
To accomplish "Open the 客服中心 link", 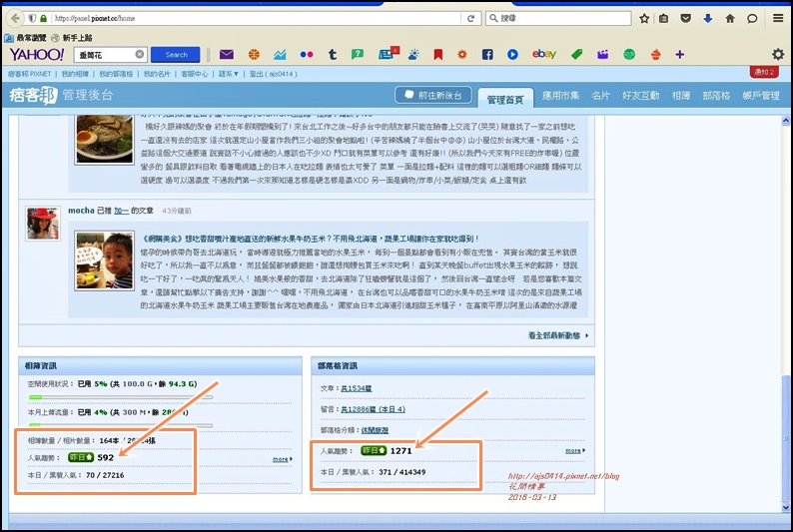I will (194, 74).
